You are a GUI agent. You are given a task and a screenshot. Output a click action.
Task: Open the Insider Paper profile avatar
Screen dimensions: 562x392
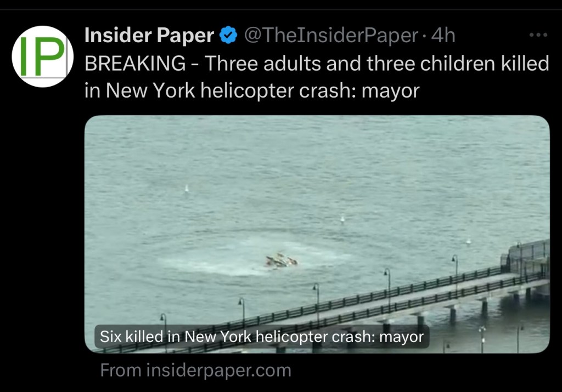(x=43, y=56)
